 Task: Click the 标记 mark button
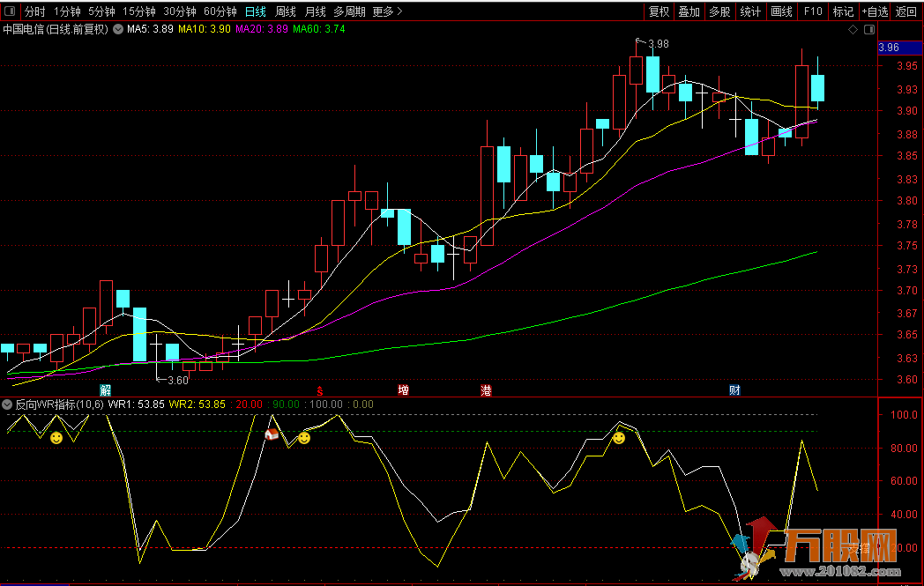843,11
